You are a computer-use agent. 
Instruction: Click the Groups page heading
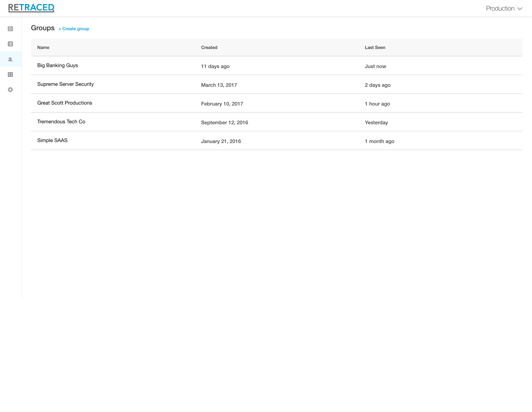pyautogui.click(x=43, y=28)
